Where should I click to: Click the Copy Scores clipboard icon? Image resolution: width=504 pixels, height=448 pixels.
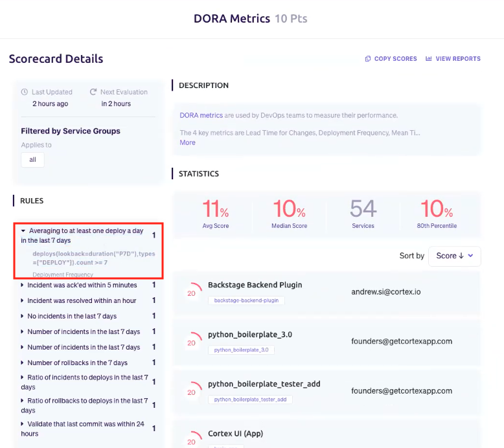point(368,59)
